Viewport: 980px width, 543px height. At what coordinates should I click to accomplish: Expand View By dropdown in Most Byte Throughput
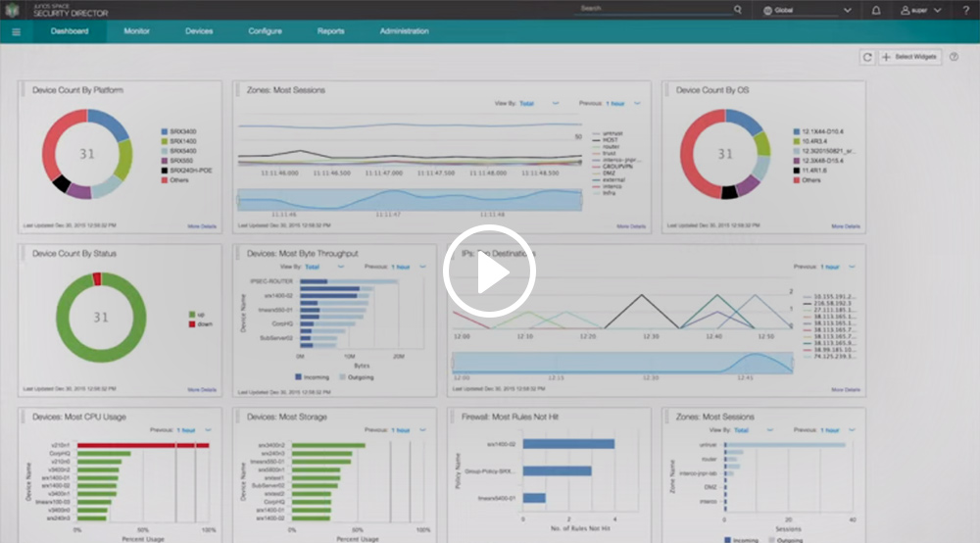click(x=341, y=267)
